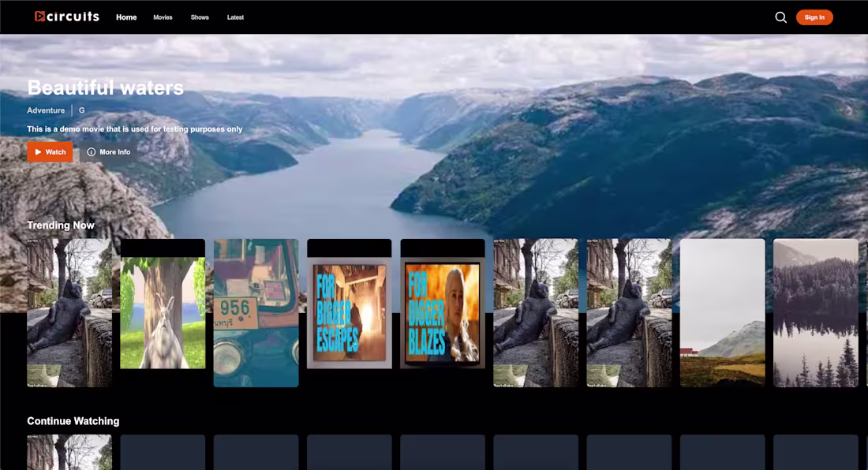Image resolution: width=868 pixels, height=470 pixels.
Task: Click the Trending Now section heading
Action: 62,225
